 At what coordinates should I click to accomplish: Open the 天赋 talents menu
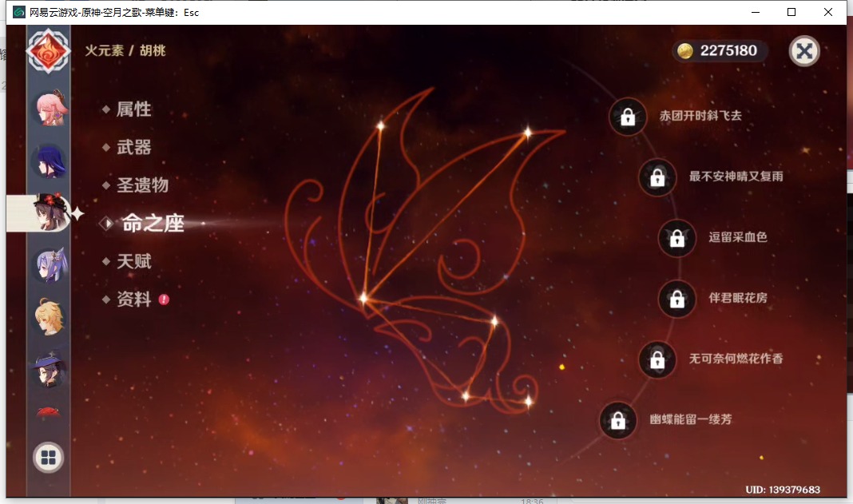[134, 261]
